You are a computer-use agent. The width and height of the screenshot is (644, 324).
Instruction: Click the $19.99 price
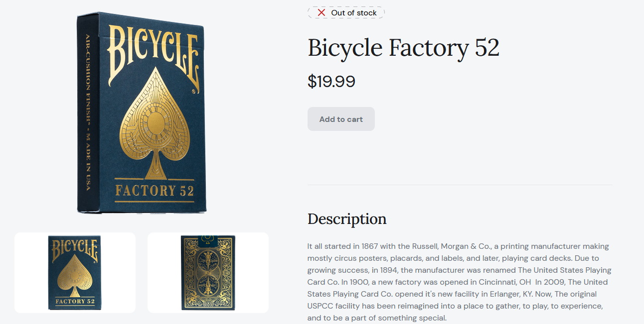tap(331, 81)
